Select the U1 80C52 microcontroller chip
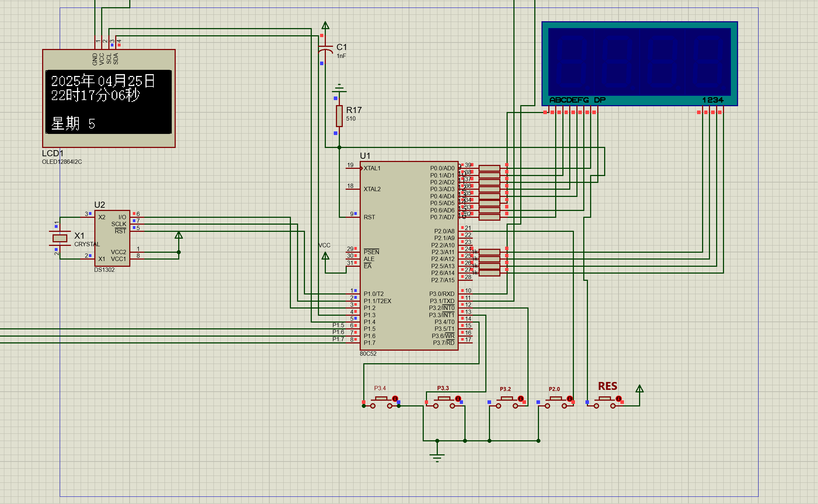 (409, 256)
